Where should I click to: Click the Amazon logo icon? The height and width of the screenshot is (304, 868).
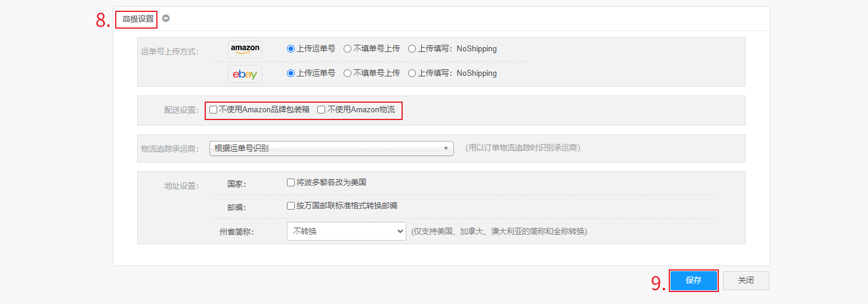click(x=245, y=49)
